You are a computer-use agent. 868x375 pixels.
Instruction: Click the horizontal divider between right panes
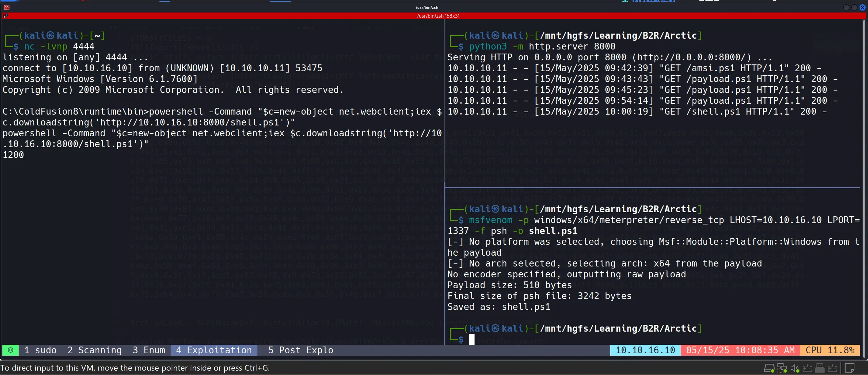coord(651,187)
